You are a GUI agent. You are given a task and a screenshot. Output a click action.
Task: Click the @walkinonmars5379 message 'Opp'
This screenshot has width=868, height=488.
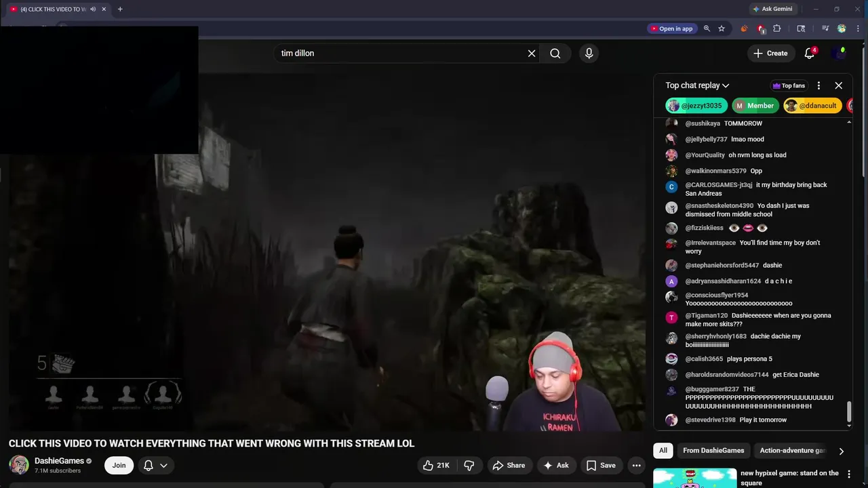click(756, 171)
